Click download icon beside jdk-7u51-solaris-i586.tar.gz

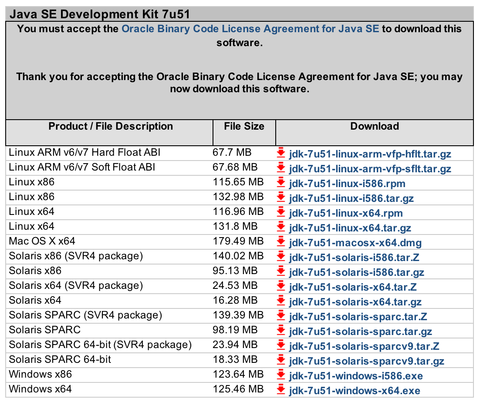pyautogui.click(x=281, y=271)
